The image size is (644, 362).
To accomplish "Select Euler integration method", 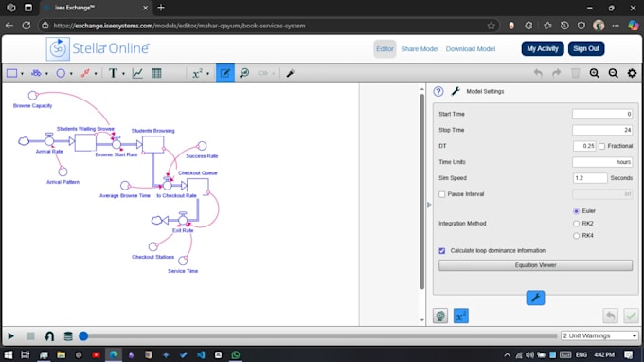I will point(576,211).
